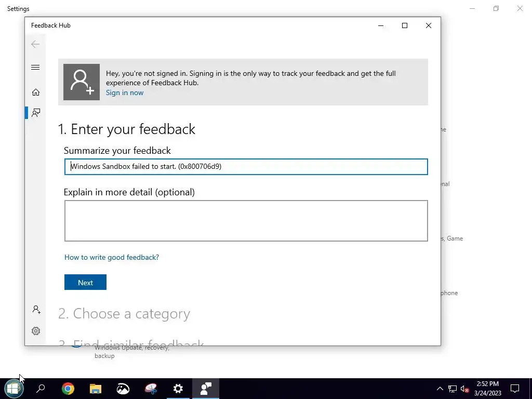Open the Xbox app taskbar icon
The height and width of the screenshot is (399, 532).
123,389
